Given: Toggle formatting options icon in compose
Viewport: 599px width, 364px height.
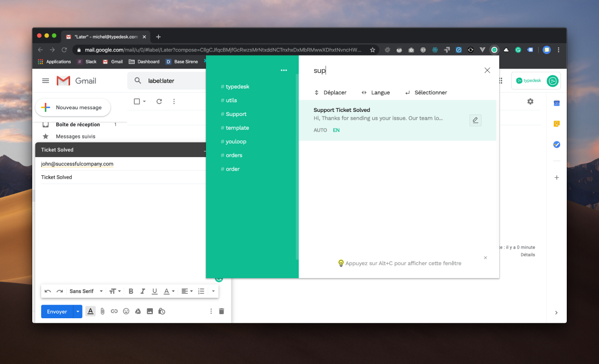Looking at the screenshot, I should [90, 311].
